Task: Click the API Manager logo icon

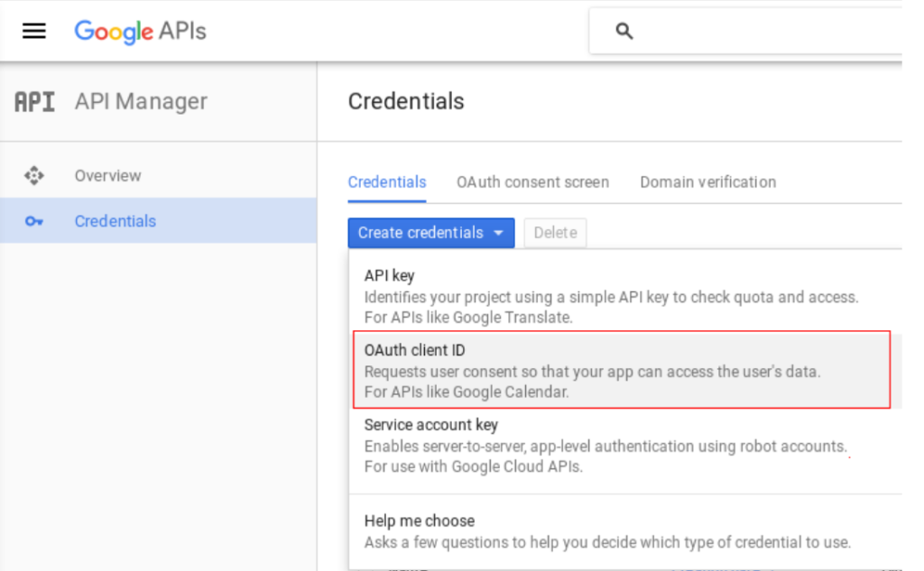Action: 34,102
